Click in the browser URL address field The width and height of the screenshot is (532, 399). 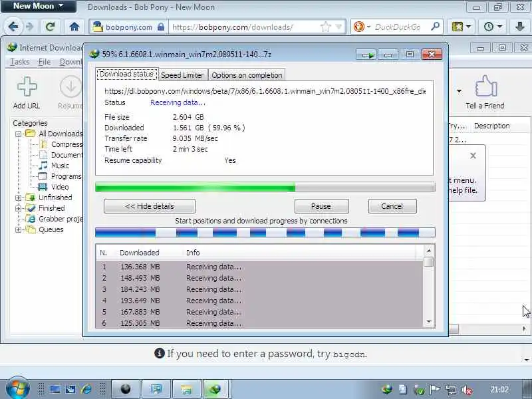244,27
